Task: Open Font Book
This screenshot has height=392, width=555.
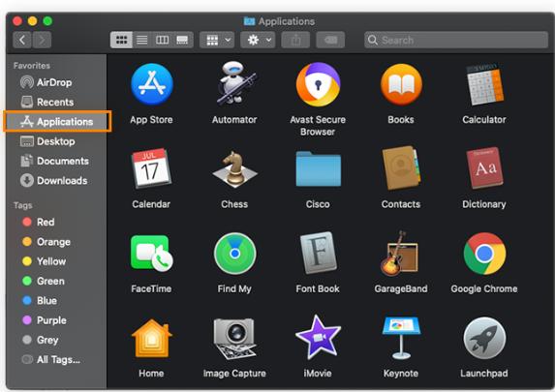Action: click(x=319, y=253)
